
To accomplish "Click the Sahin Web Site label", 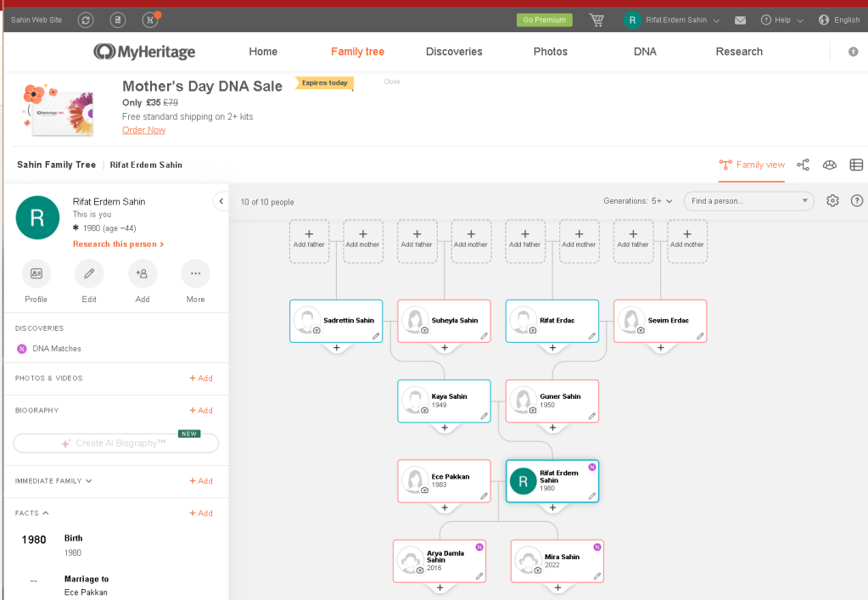I will 36,20.
